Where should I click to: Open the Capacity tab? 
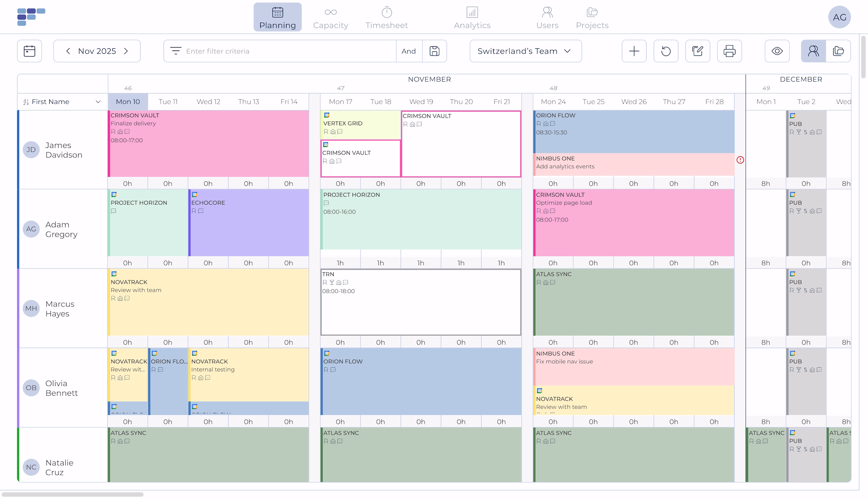pos(331,17)
